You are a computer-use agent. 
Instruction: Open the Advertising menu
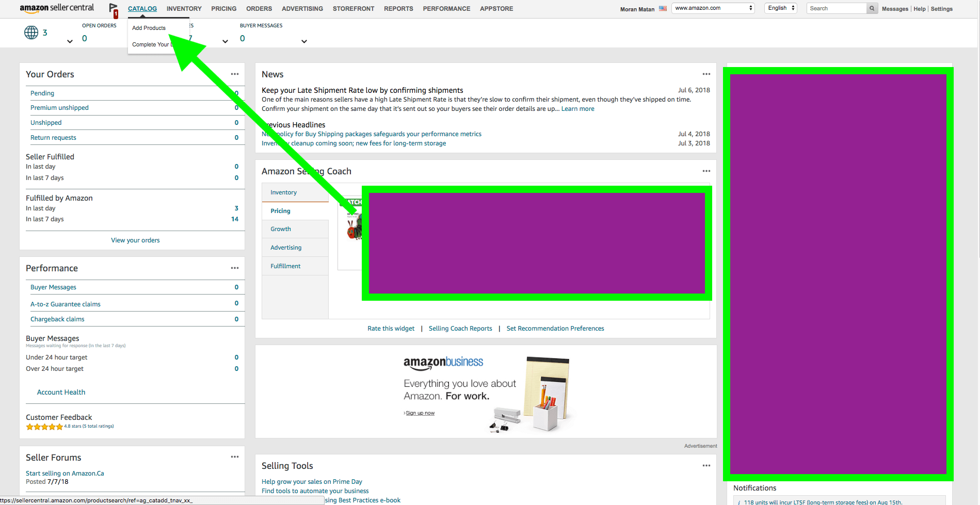tap(302, 9)
